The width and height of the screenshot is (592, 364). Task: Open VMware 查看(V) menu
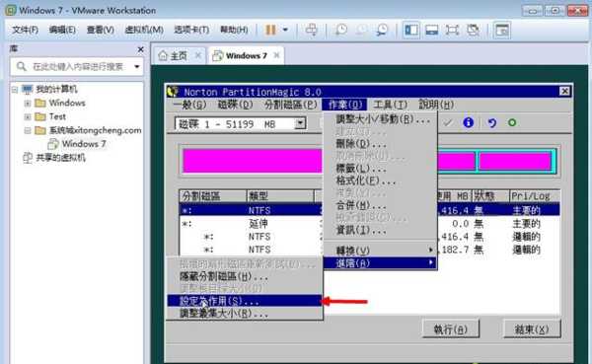(100, 30)
